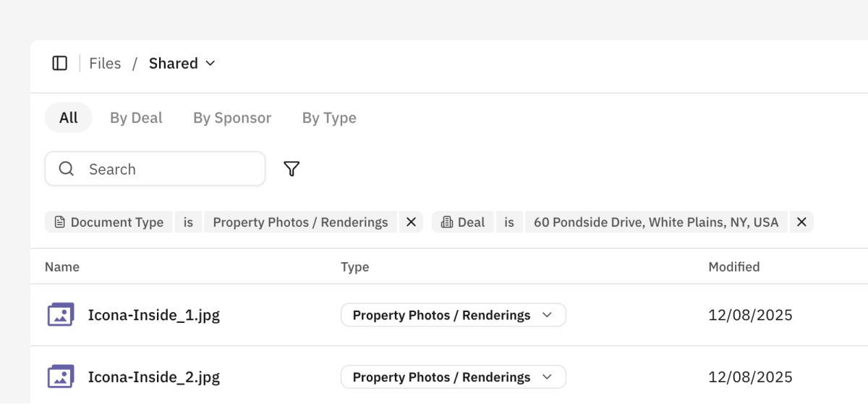Open the filter funnel icon

[292, 169]
